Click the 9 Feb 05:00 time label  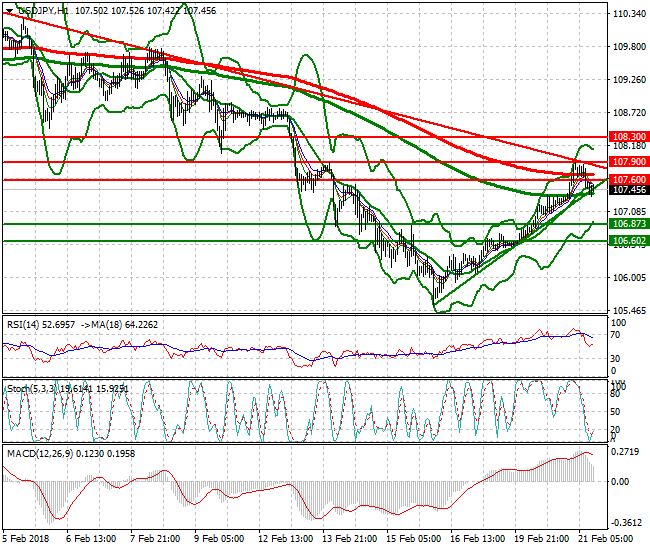pos(219,539)
